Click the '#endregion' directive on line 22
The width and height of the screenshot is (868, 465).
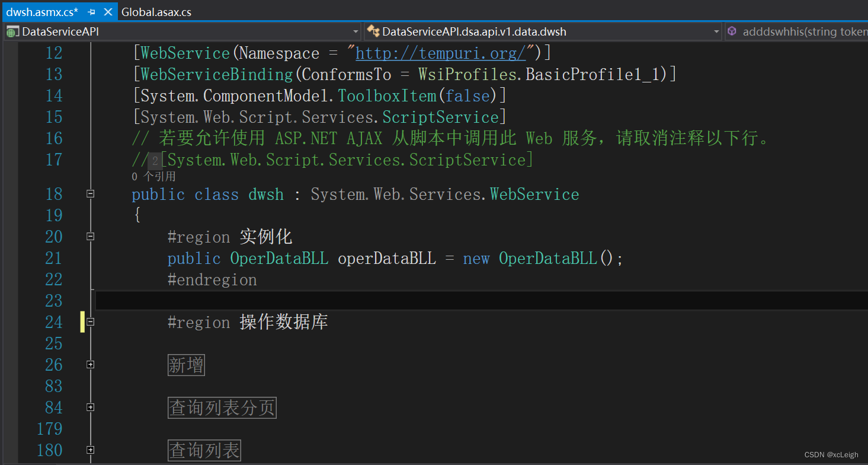pyautogui.click(x=212, y=280)
